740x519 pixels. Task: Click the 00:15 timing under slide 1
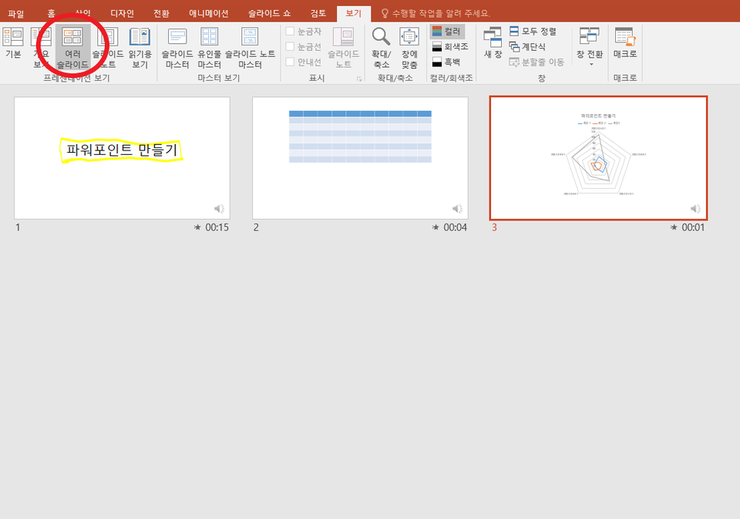point(217,227)
